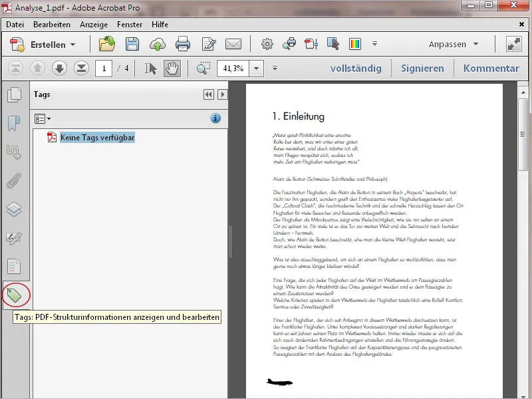Open the Hilfe menu

(160, 25)
